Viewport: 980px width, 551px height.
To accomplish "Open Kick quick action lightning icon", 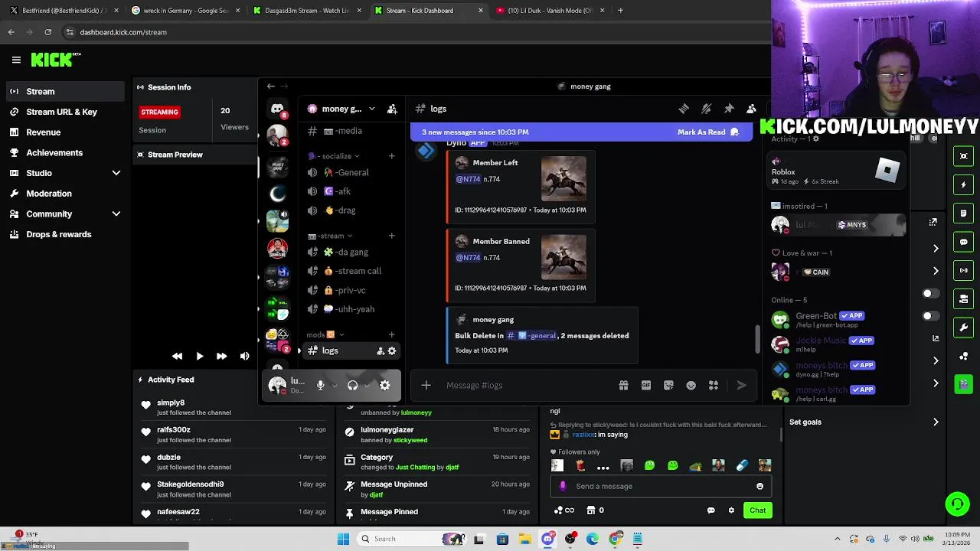I will (964, 184).
